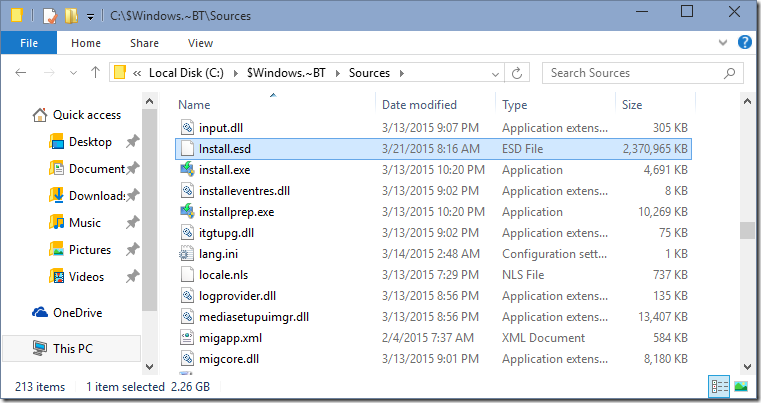
Task: Click the file list vertical scrollbar thumb
Action: (746, 230)
